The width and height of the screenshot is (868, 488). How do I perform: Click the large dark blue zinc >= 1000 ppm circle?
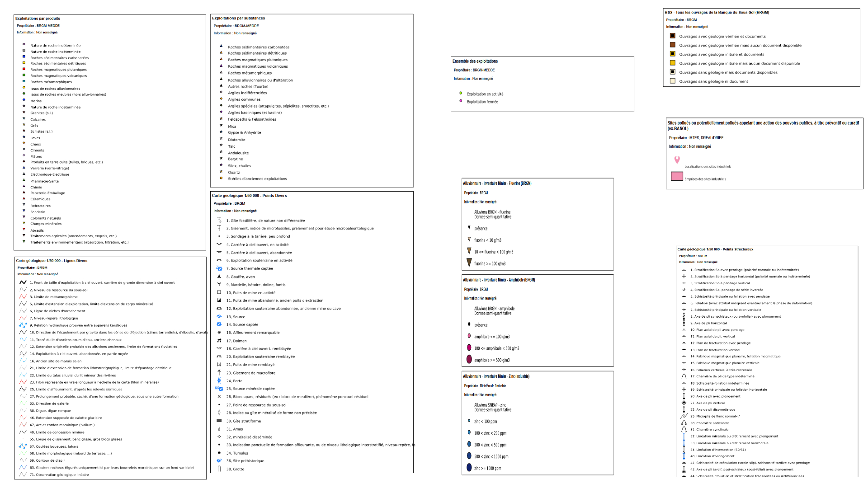point(469,468)
